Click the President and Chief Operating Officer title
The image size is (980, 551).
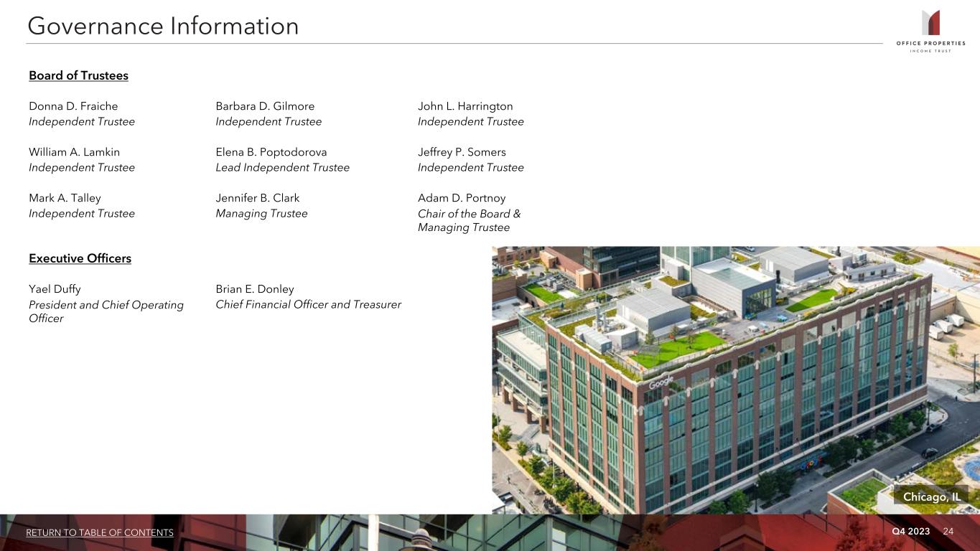106,311
